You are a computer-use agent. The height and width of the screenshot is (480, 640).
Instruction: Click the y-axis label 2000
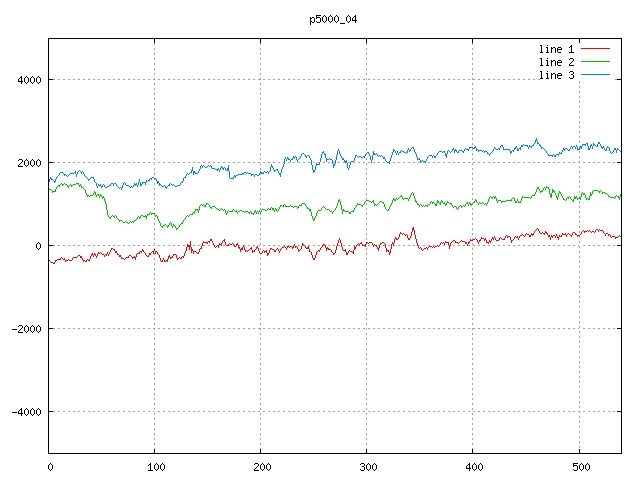[29, 163]
